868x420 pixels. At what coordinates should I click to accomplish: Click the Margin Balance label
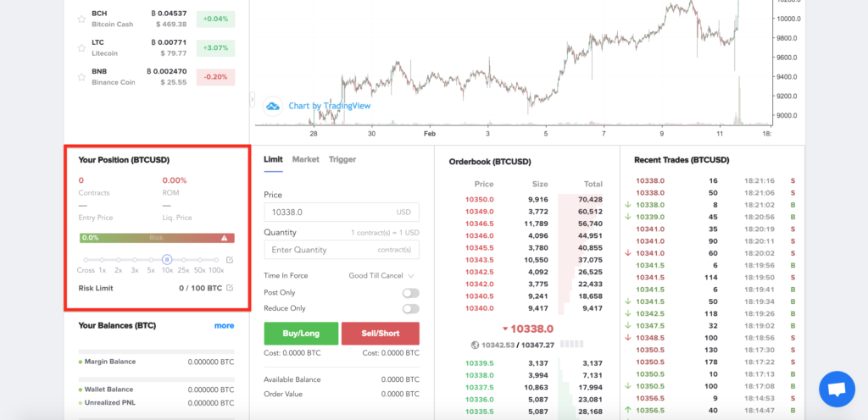coord(109,362)
